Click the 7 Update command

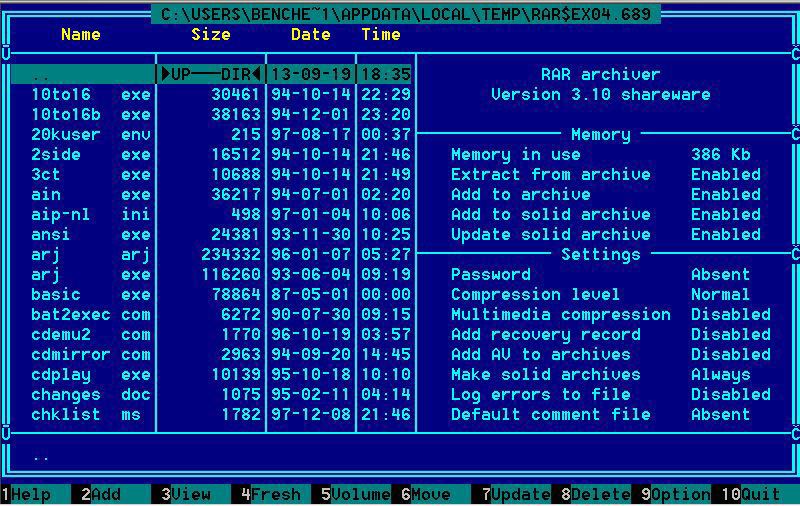click(x=516, y=494)
